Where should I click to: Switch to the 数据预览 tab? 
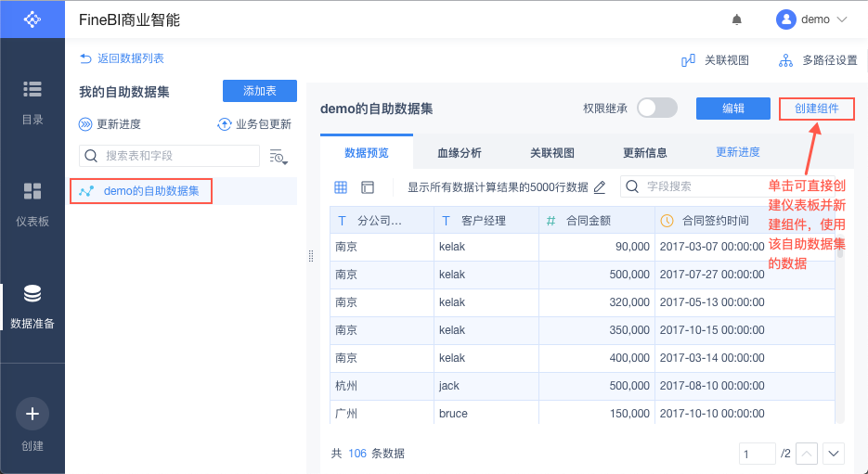[x=367, y=152]
